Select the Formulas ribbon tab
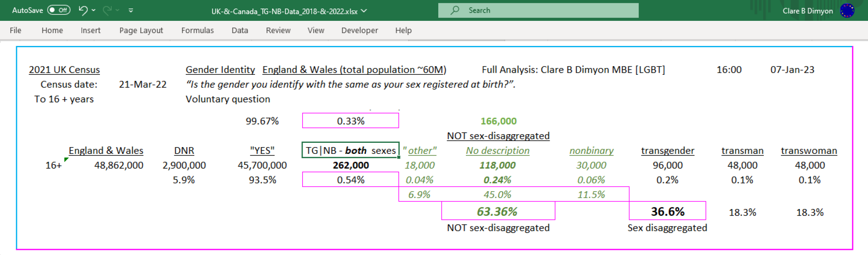The width and height of the screenshot is (868, 255). pyautogui.click(x=197, y=30)
